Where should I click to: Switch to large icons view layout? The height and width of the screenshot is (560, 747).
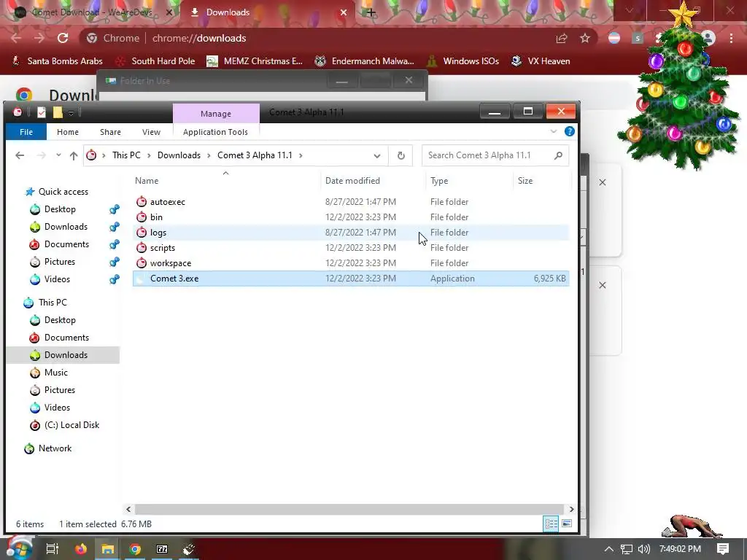[x=566, y=524]
